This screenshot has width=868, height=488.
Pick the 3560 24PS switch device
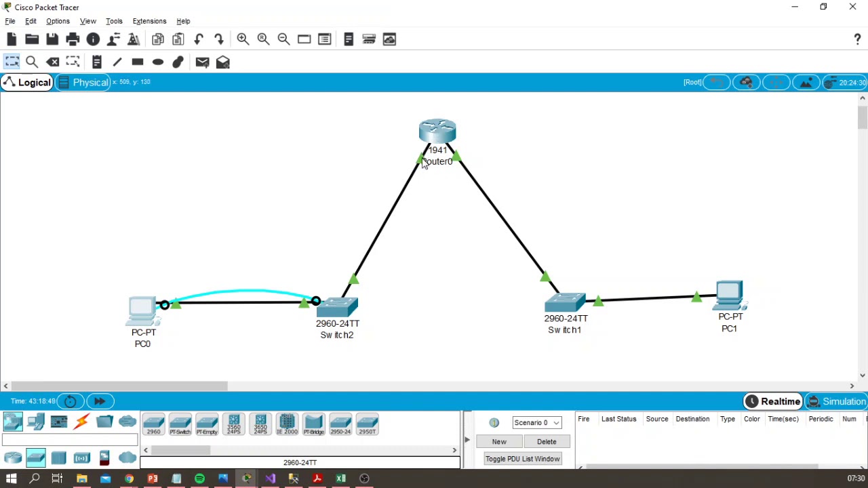pyautogui.click(x=234, y=424)
